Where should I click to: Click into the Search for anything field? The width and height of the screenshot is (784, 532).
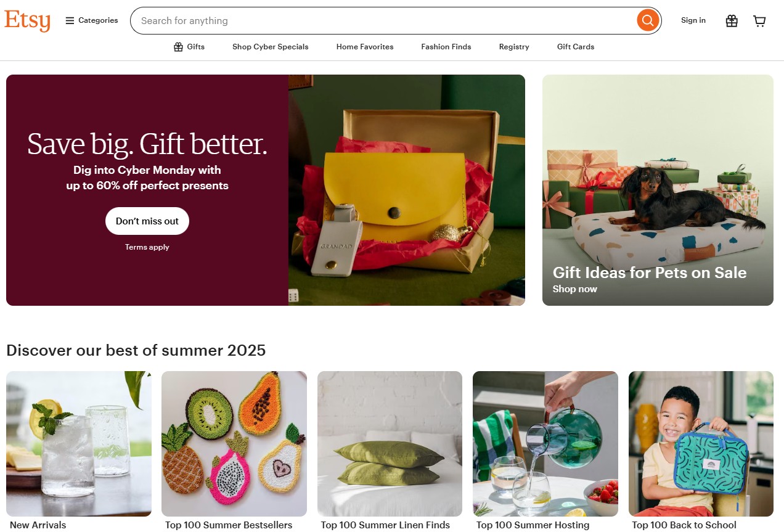point(383,20)
